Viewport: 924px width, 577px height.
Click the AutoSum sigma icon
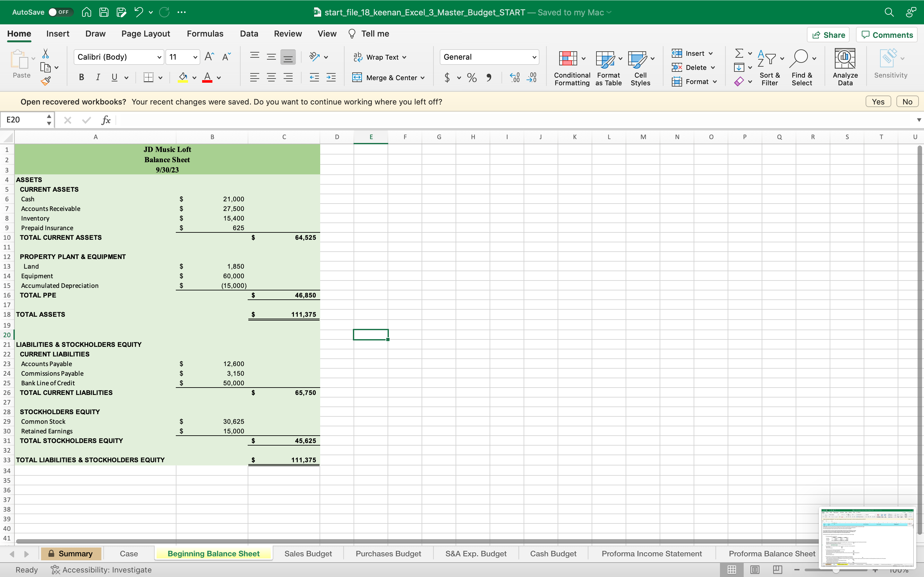click(739, 54)
